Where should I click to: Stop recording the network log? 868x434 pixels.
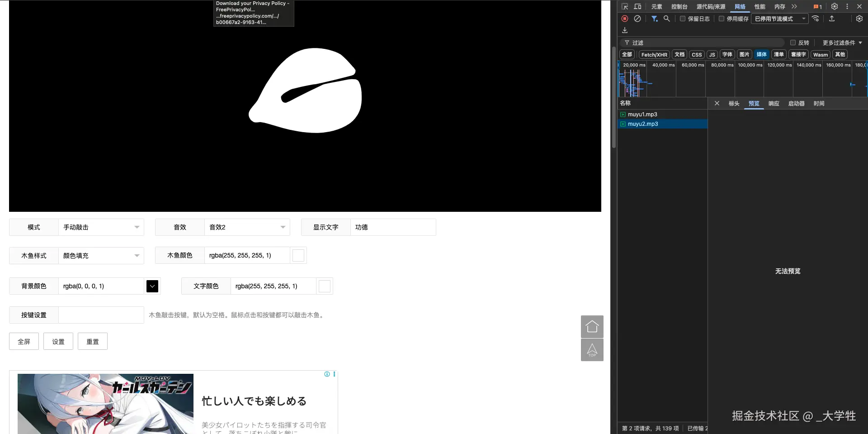[x=624, y=19]
